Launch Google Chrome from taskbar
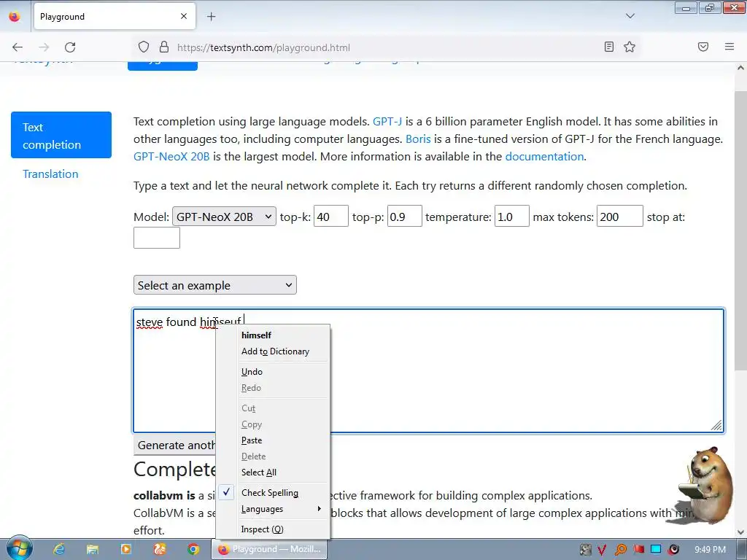The height and width of the screenshot is (560, 747). [x=193, y=549]
